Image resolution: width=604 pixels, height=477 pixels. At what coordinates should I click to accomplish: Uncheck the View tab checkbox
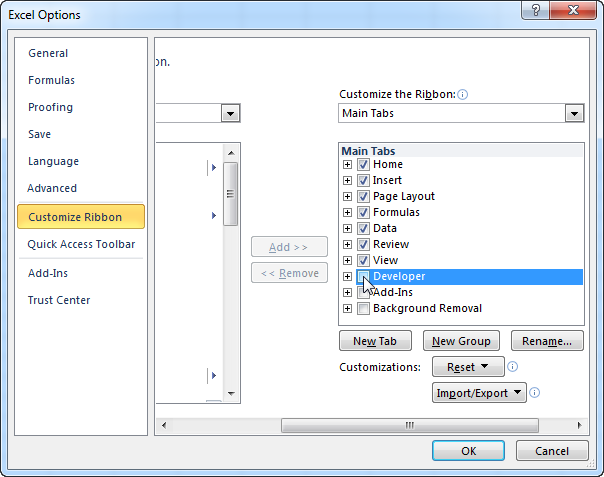[x=363, y=260]
